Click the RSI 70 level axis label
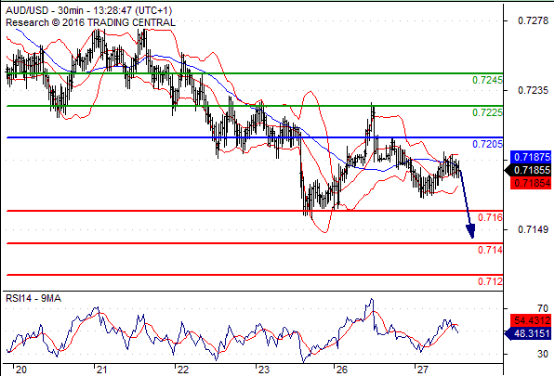 pos(542,309)
